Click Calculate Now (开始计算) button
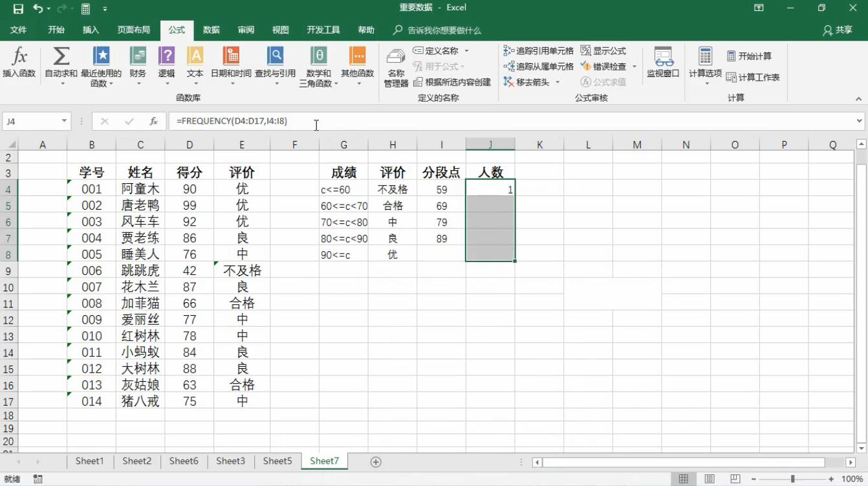The width and height of the screenshot is (868, 486). click(749, 56)
